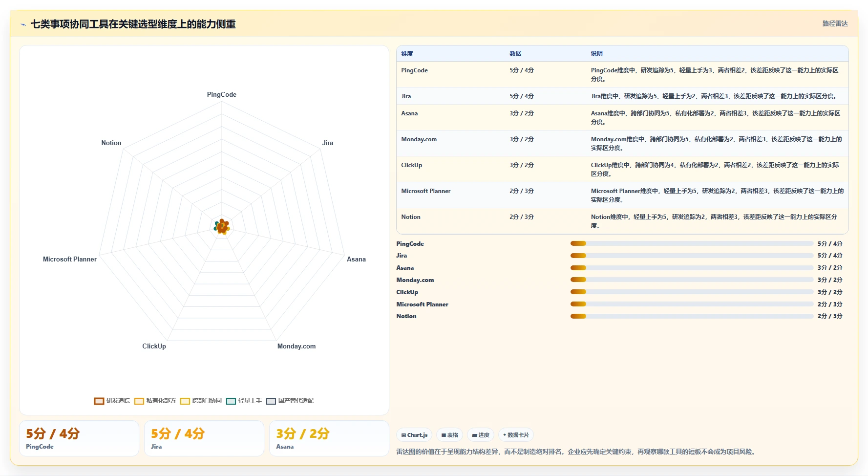The image size is (868, 476).
Task: Click the Asana progress bar
Action: tap(692, 268)
